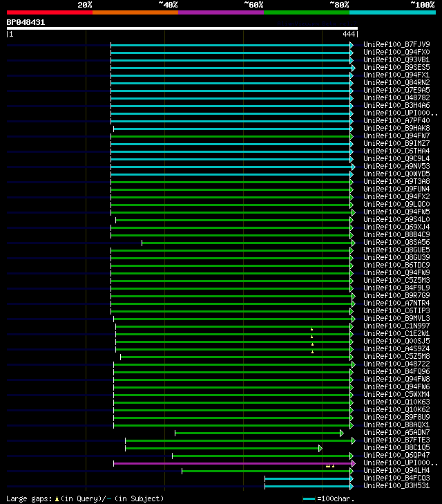Screen dimensions: 442x504
Task: Click the yellow gap marker under C1N997 bar
Action: tap(311, 330)
